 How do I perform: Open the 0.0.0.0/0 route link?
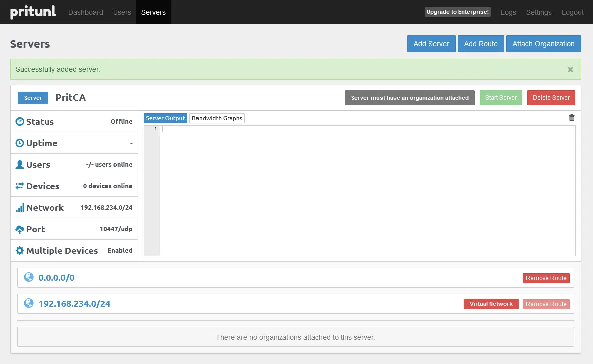coord(56,278)
